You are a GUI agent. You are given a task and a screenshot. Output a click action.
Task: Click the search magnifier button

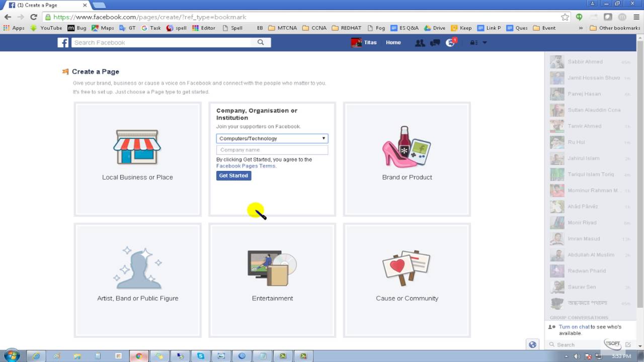click(261, 43)
